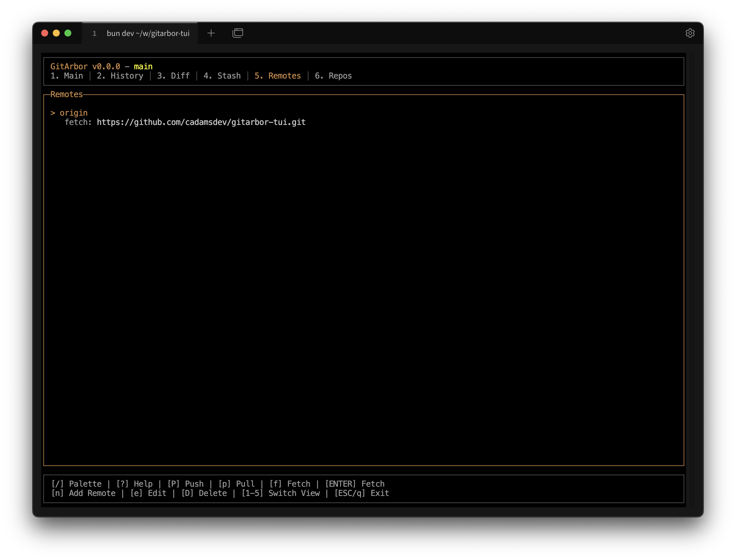Click the [D] Delete shortcut hint

pos(204,493)
